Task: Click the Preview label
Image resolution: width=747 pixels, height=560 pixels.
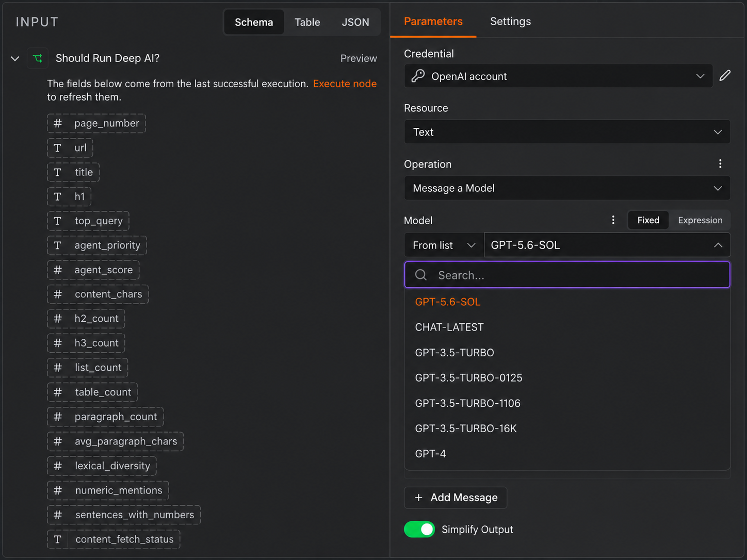Action: pos(359,58)
